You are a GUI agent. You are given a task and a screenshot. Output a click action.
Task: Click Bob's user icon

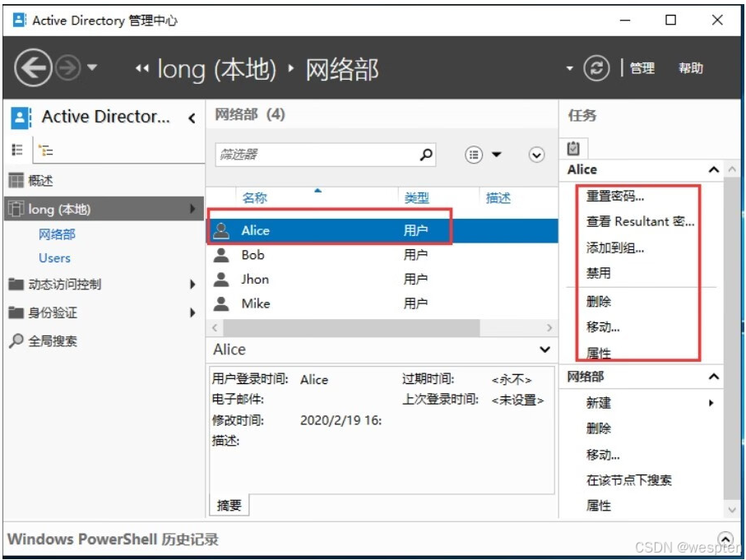tap(221, 255)
